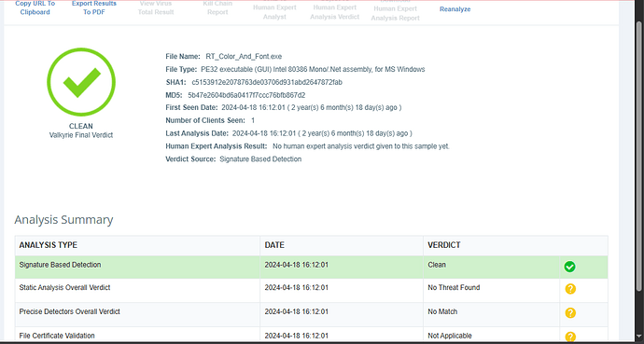
Task: Click date in Static Analysis Overall Verdict row
Action: (297, 288)
